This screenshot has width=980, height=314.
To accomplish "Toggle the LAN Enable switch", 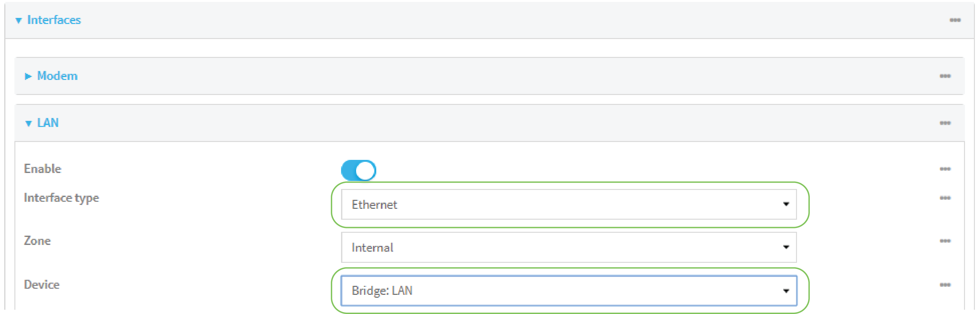I will point(358,170).
